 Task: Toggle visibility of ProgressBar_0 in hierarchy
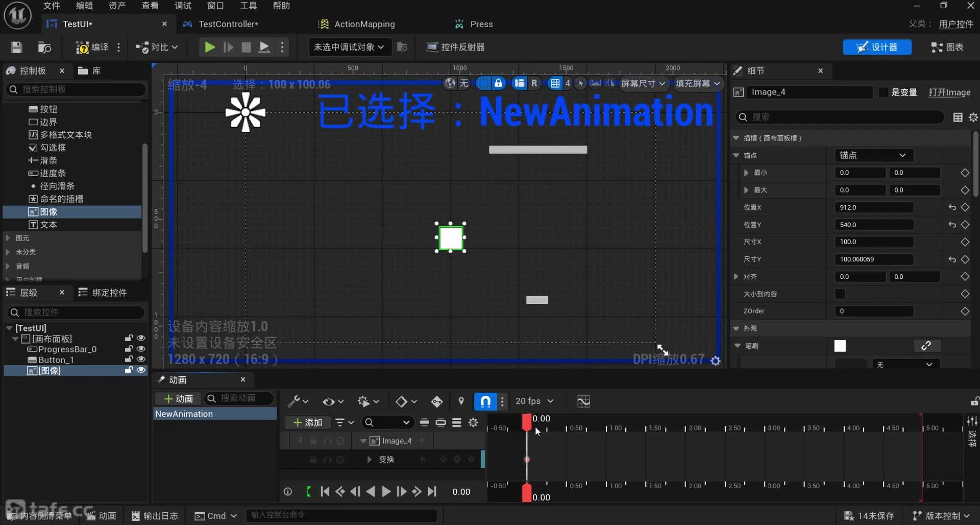(x=141, y=349)
